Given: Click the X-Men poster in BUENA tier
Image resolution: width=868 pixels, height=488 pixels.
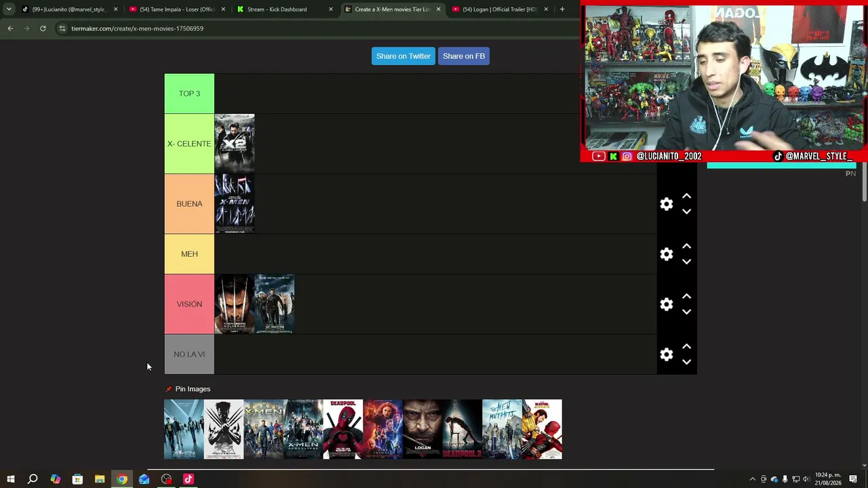Looking at the screenshot, I should click(x=235, y=204).
